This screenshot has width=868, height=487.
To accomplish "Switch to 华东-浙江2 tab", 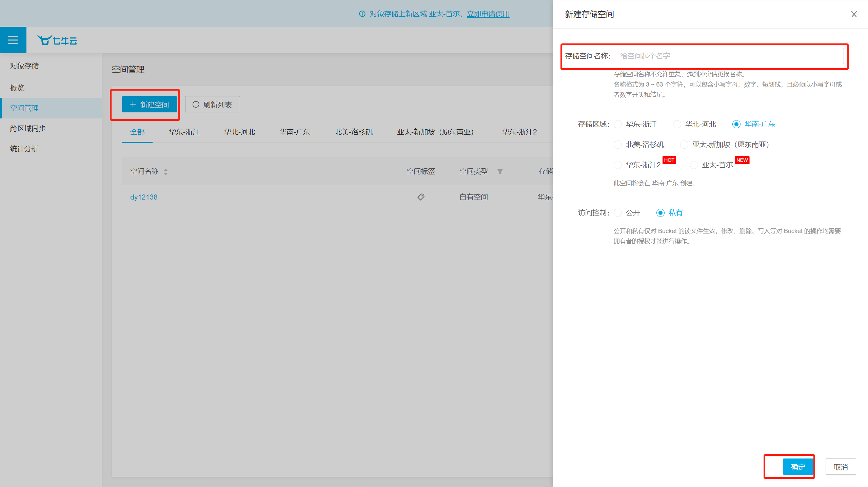I will click(x=519, y=132).
